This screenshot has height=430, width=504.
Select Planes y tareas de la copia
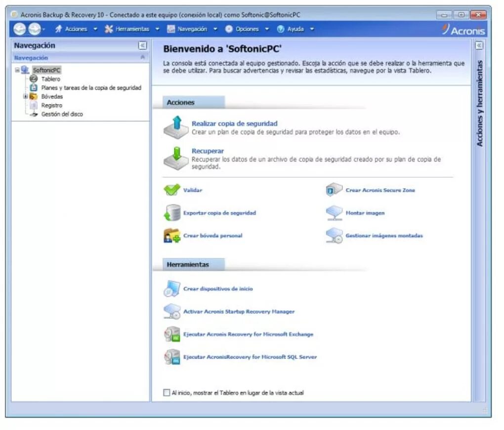(x=91, y=88)
